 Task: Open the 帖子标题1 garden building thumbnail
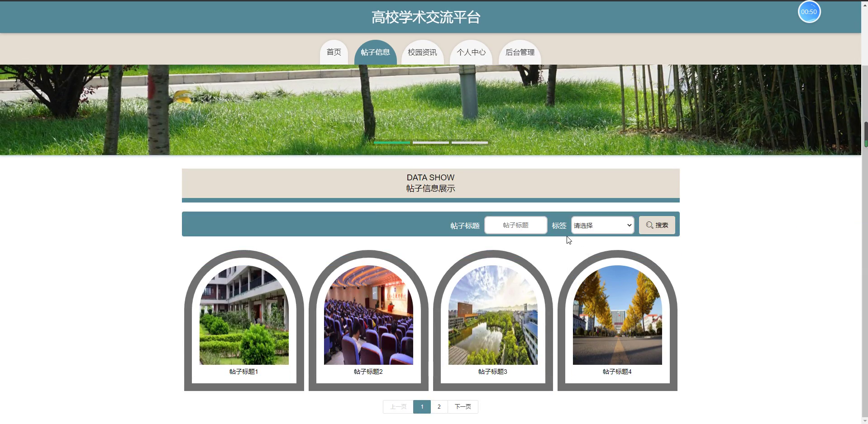[x=244, y=315]
